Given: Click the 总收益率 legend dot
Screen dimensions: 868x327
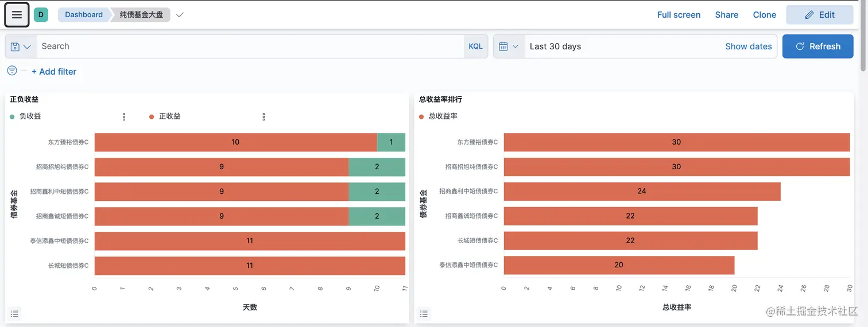Looking at the screenshot, I should click(x=421, y=116).
